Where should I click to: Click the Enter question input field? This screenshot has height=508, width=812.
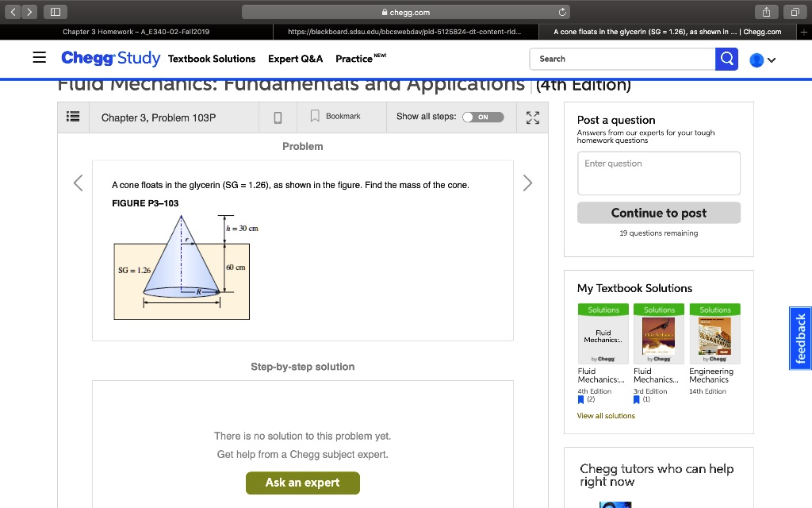point(658,172)
